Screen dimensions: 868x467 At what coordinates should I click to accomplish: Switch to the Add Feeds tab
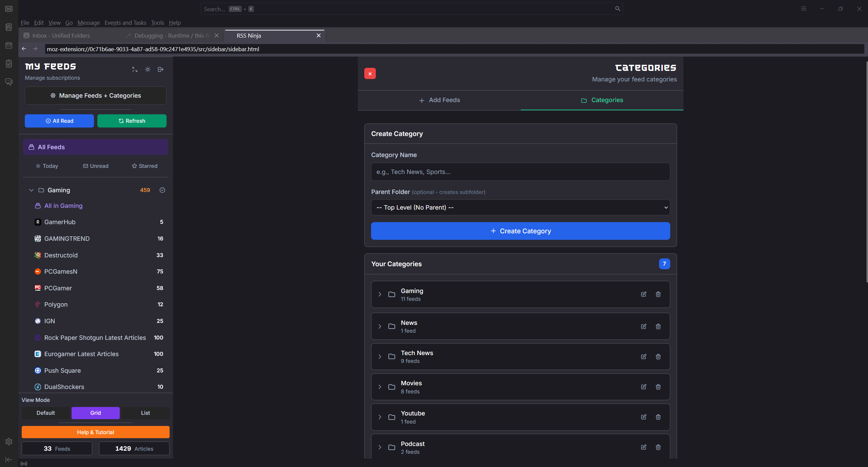coord(439,100)
